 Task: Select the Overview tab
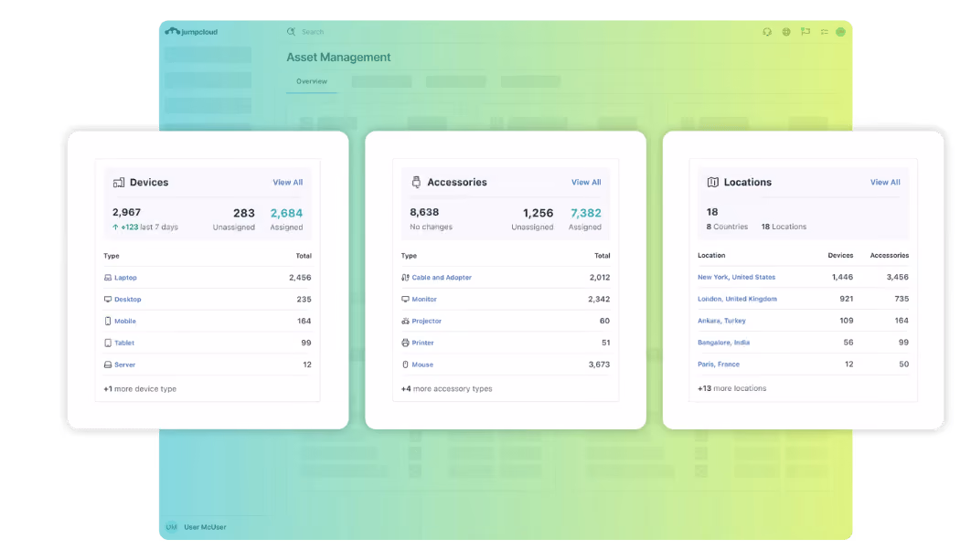312,81
